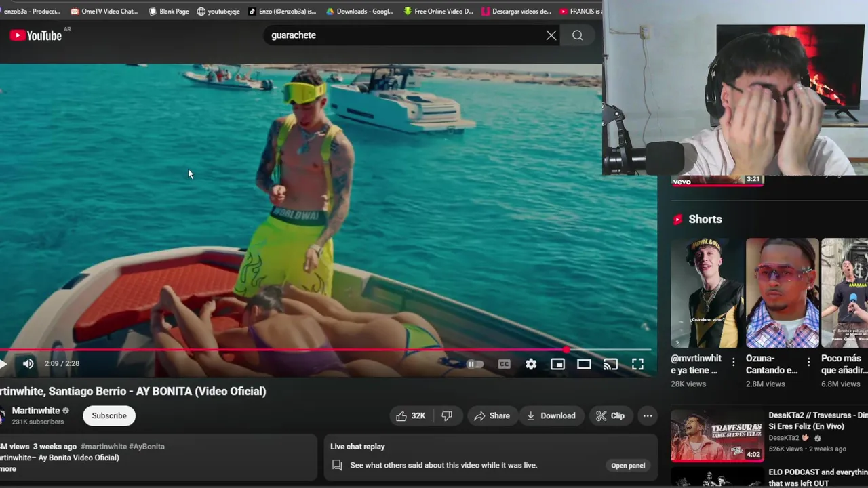Open menu for the Ozuna short
This screenshot has height=488, width=868.
click(808, 362)
